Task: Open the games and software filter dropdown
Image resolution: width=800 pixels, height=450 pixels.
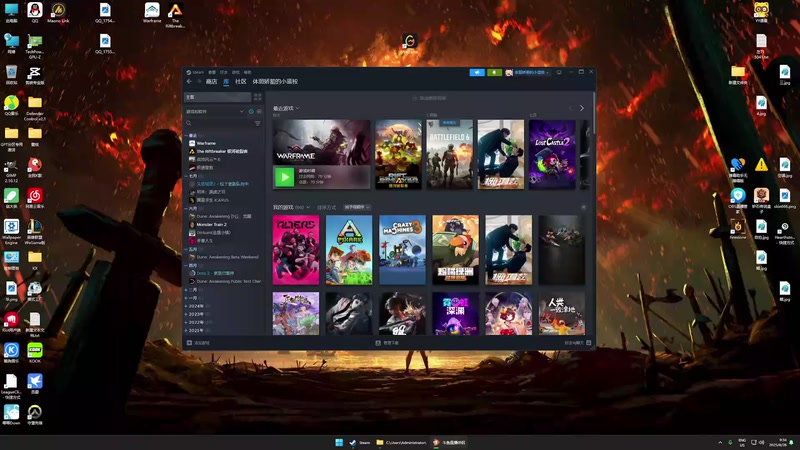Action: click(215, 111)
